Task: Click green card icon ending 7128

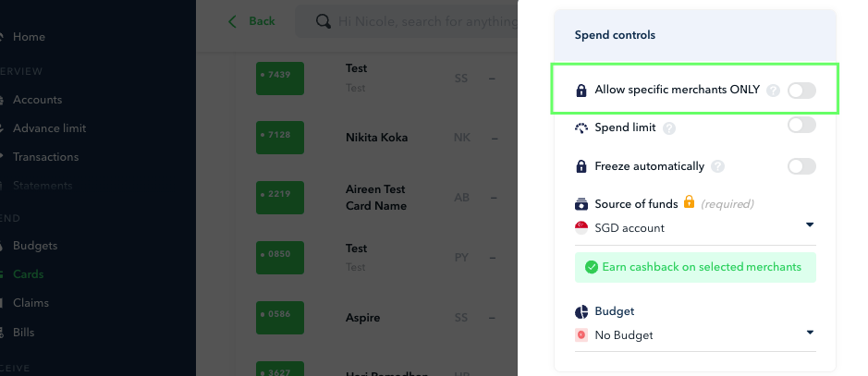Action: click(280, 138)
